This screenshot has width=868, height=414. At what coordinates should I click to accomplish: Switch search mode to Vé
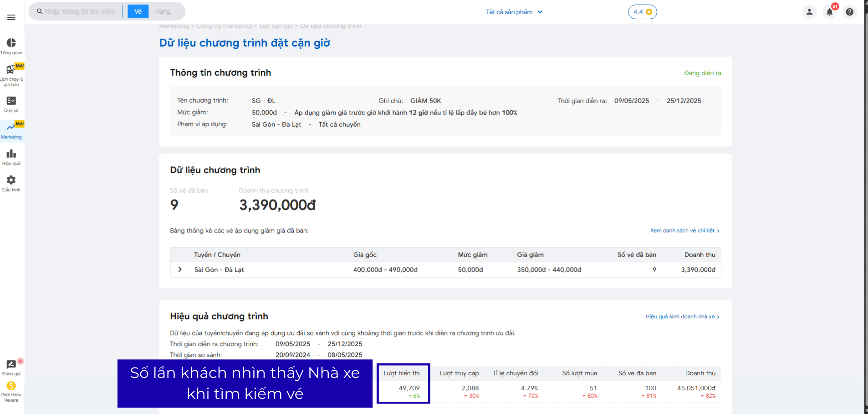pyautogui.click(x=138, y=11)
